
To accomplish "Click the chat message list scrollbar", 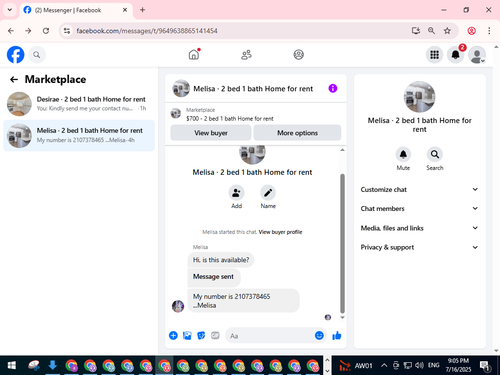I will [342, 243].
